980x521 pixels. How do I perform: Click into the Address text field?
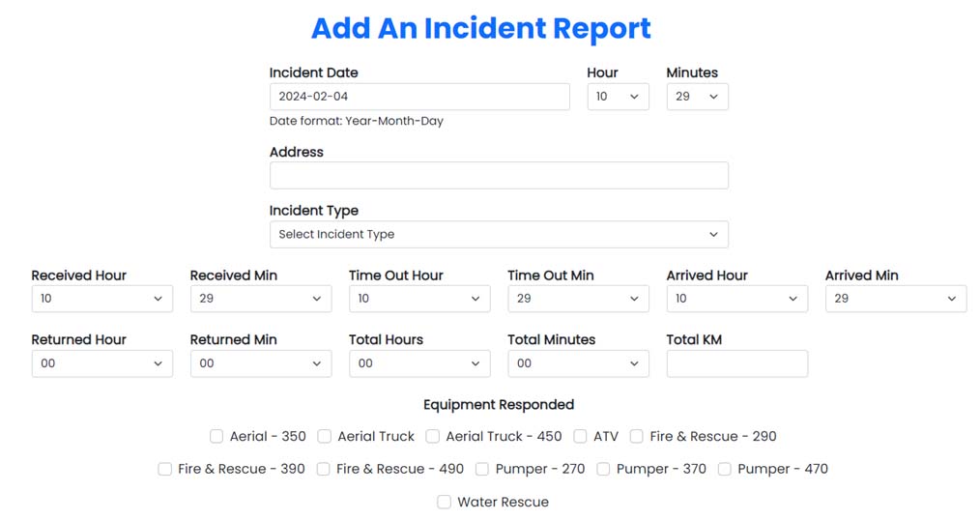coord(498,175)
